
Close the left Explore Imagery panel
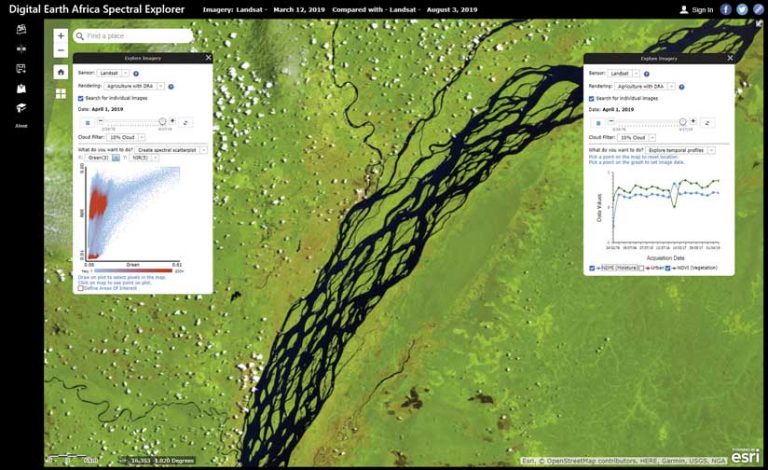click(x=208, y=58)
